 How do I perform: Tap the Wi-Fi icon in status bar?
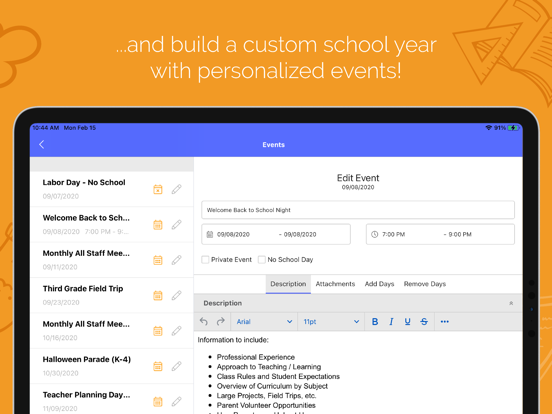coord(489,128)
